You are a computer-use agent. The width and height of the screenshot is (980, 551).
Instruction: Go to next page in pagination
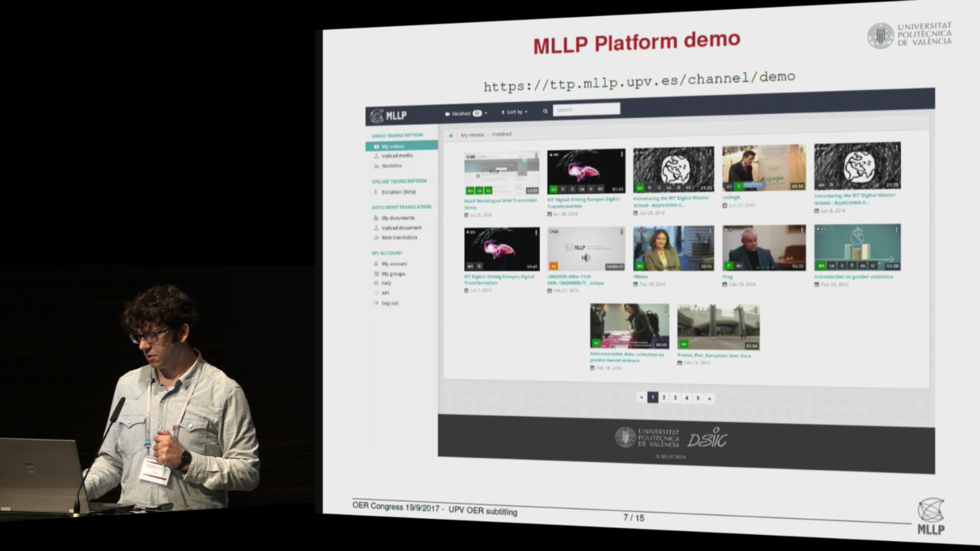coord(709,398)
